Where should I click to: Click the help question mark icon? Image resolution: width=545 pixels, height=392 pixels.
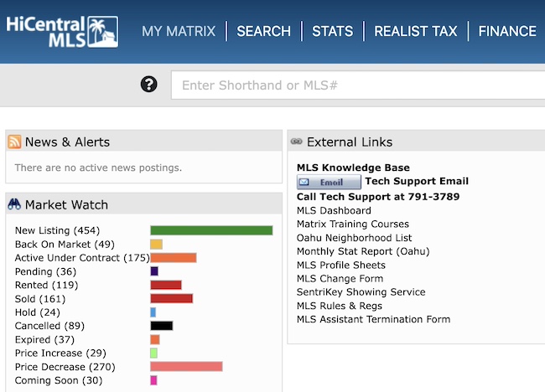pyautogui.click(x=148, y=85)
